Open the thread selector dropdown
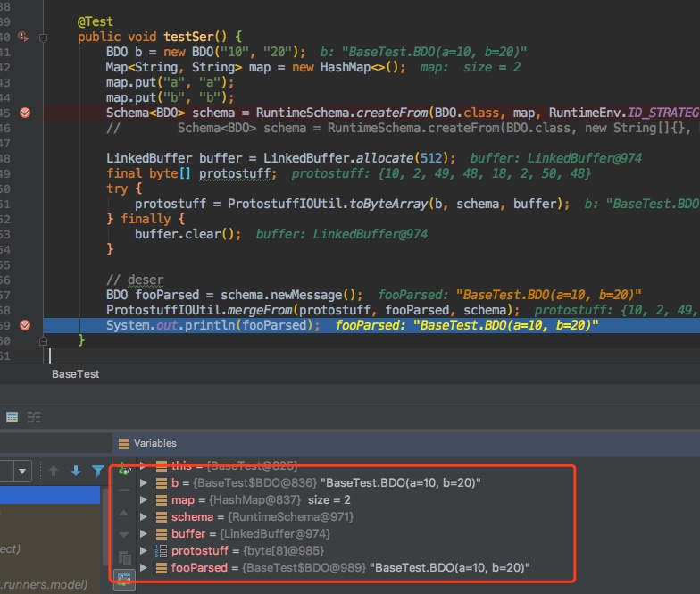Image resolution: width=700 pixels, height=594 pixels. [x=21, y=471]
